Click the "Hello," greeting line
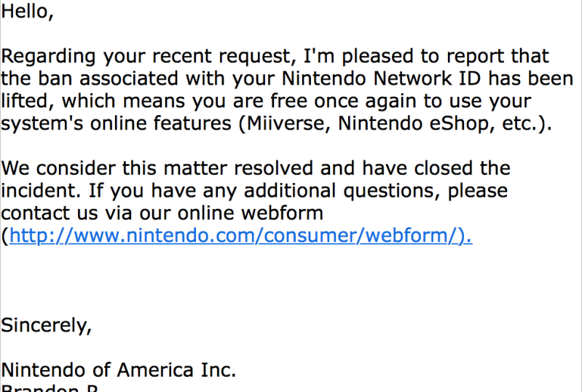This screenshot has height=392, width=582. coord(28,11)
